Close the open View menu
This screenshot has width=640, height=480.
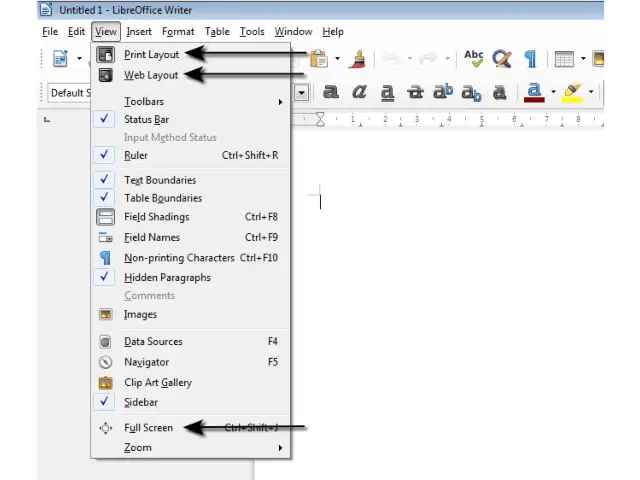106,31
